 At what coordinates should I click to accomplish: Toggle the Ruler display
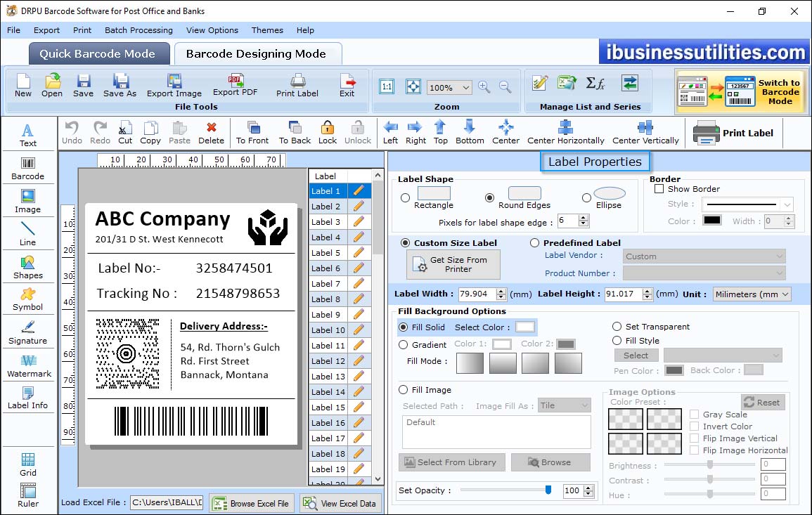click(x=28, y=495)
